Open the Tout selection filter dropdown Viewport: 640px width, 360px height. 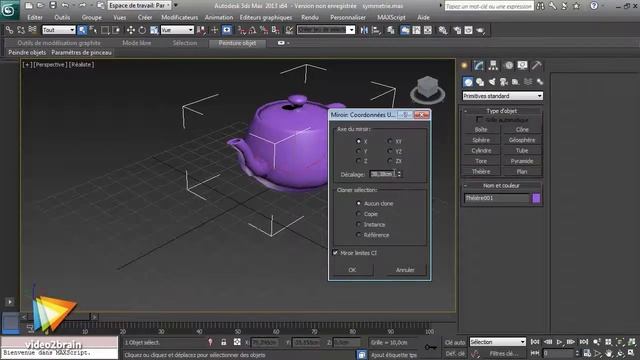tap(59, 30)
